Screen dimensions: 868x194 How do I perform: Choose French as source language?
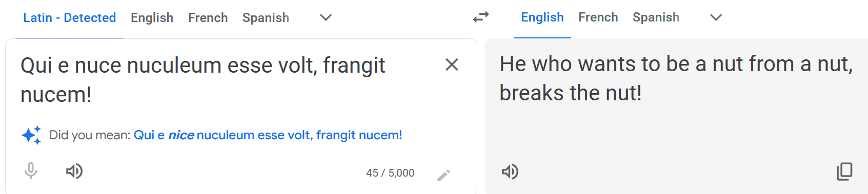[x=208, y=18]
